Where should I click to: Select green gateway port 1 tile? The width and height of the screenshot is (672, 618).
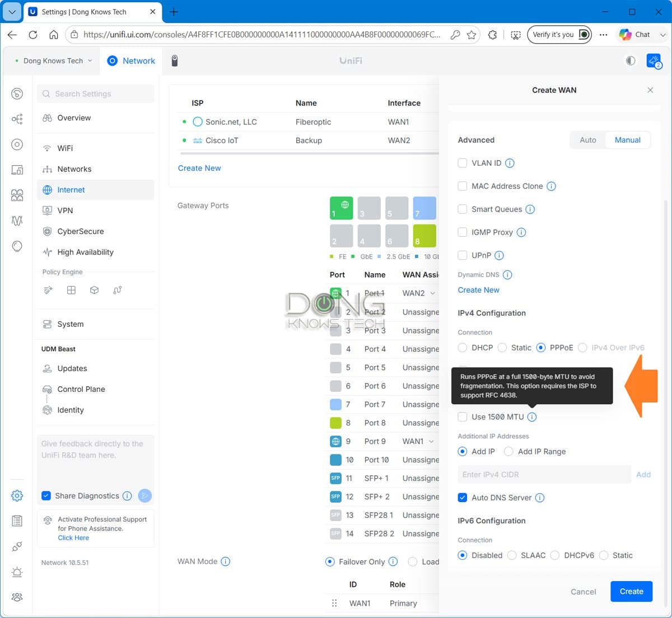click(x=341, y=208)
